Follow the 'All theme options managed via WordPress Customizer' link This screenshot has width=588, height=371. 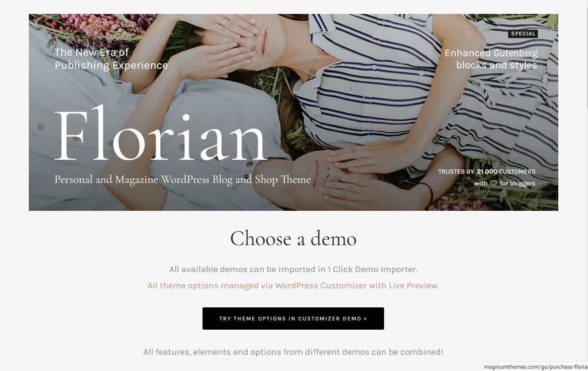(x=293, y=286)
